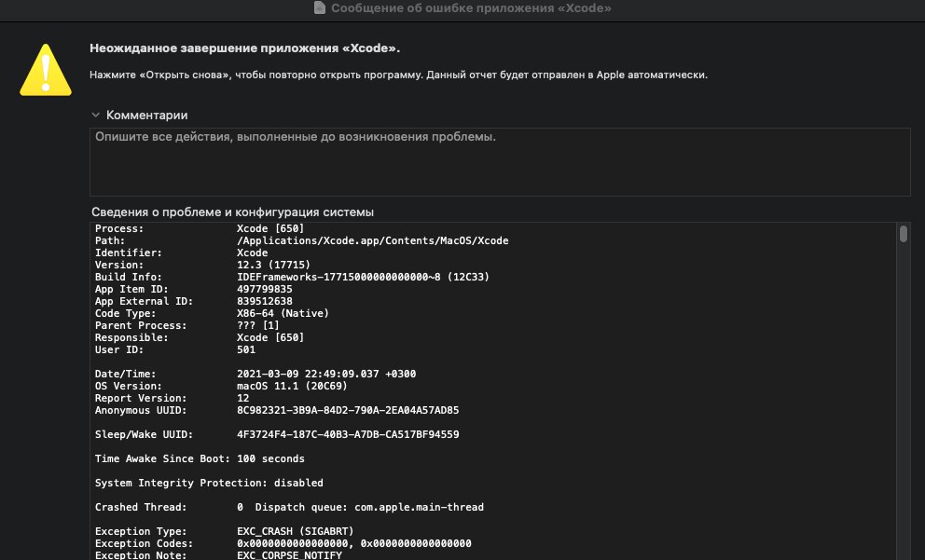Click the OS Version value macOS 11.1 (20C69)
Viewport: 925px width, 560px height.
click(x=292, y=386)
